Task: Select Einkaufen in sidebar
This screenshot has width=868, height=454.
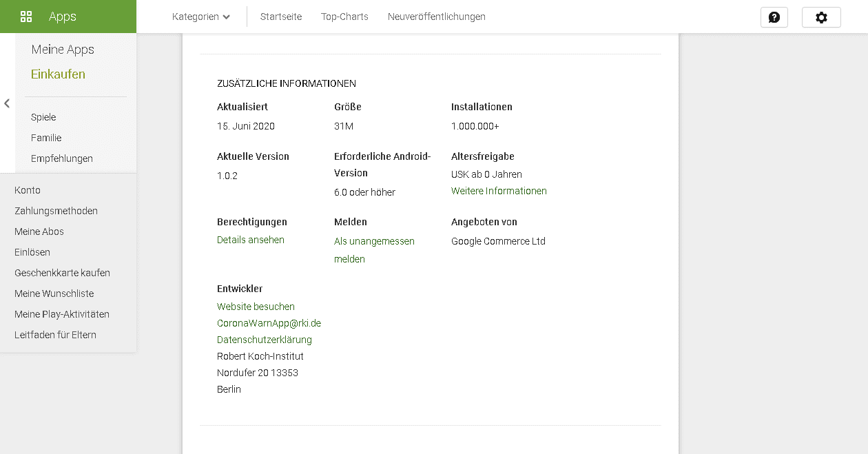Action: tap(58, 74)
